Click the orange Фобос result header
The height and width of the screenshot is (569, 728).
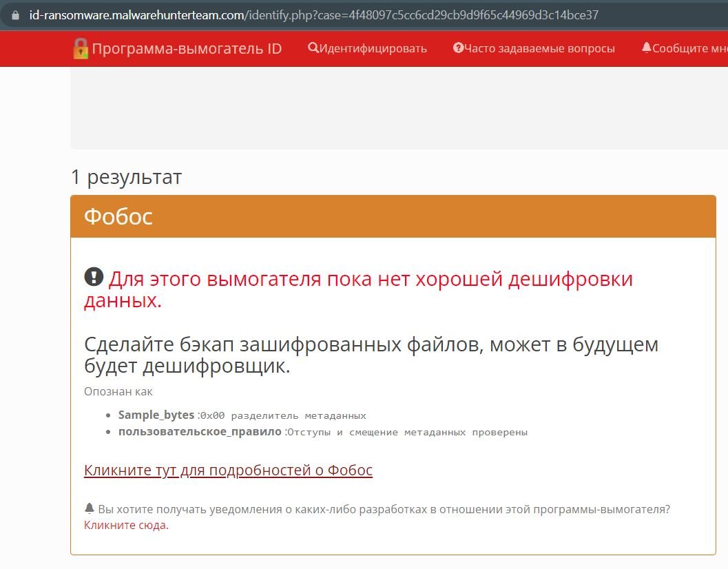[393, 216]
